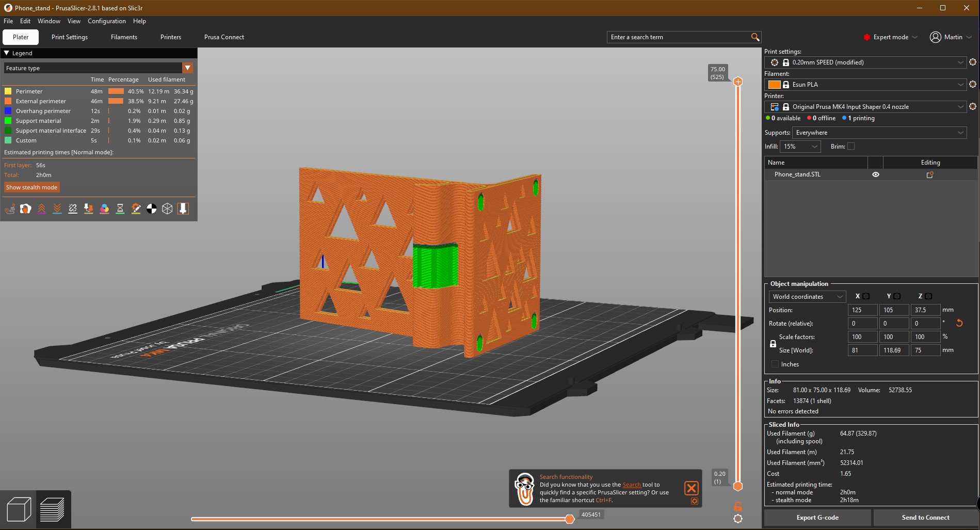
Task: Toggle center of gravity black-white icon
Action: pos(152,208)
